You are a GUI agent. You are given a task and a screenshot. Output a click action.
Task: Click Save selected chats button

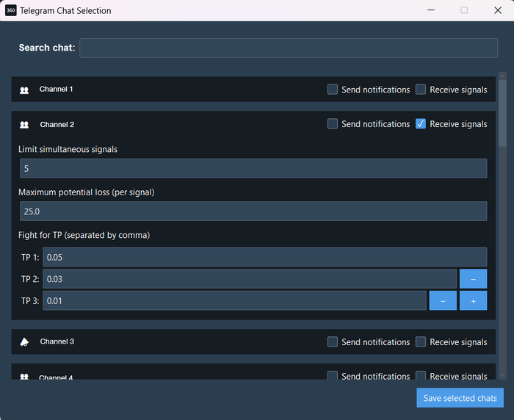pyautogui.click(x=460, y=398)
